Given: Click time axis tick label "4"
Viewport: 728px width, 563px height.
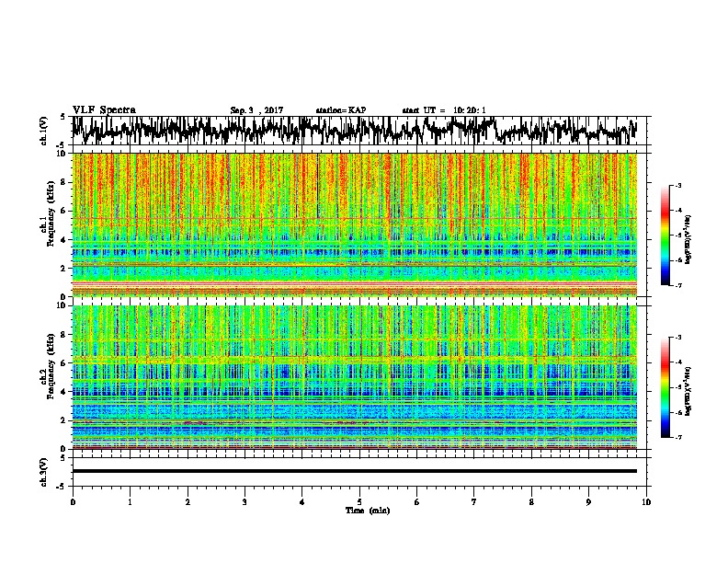Looking at the screenshot, I should pyautogui.click(x=302, y=502).
